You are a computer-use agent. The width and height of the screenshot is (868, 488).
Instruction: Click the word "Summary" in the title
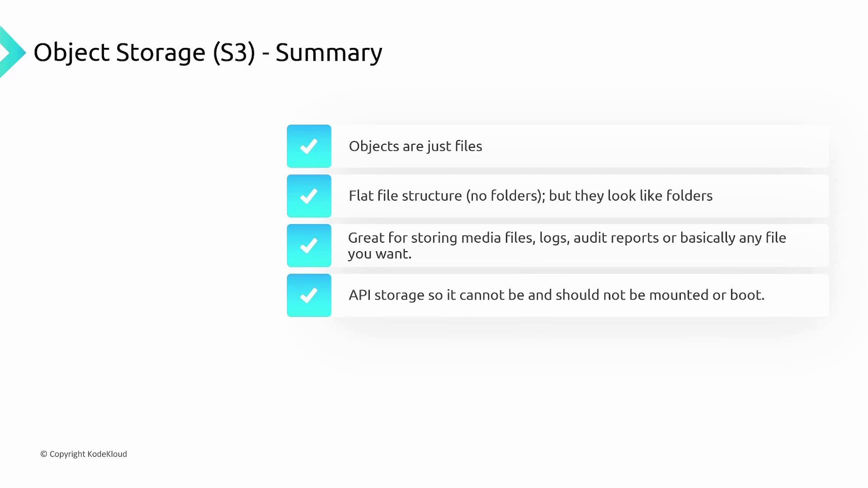click(x=329, y=52)
